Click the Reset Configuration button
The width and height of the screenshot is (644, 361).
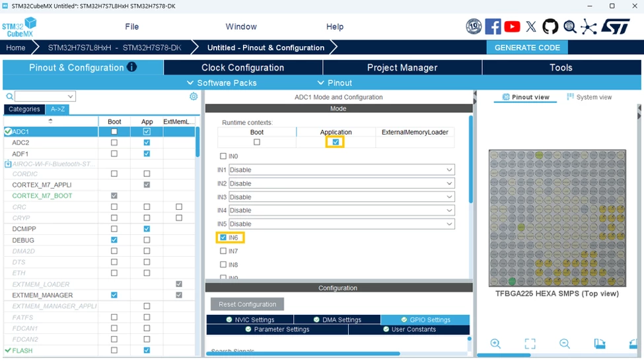[247, 304]
